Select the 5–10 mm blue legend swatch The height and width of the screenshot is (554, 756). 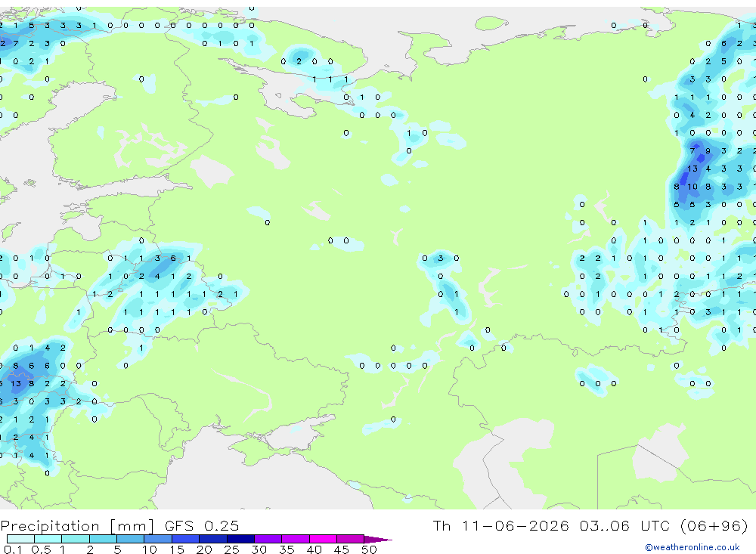click(130, 539)
